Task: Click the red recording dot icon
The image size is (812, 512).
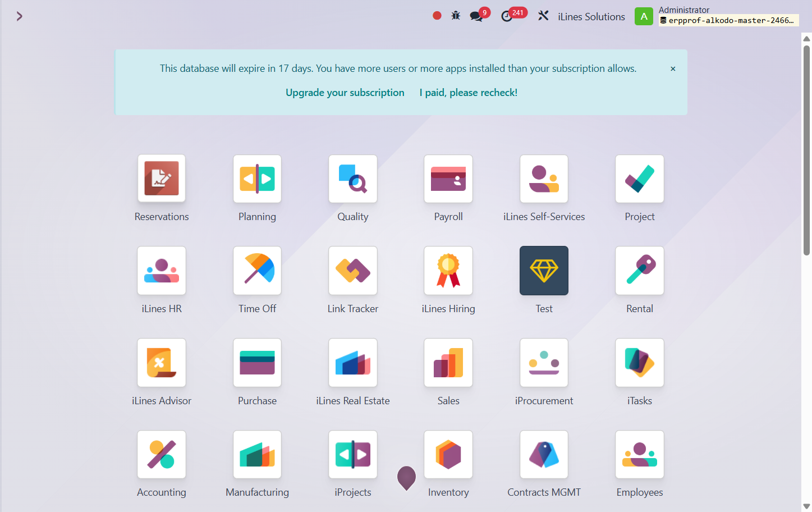Action: (437, 16)
